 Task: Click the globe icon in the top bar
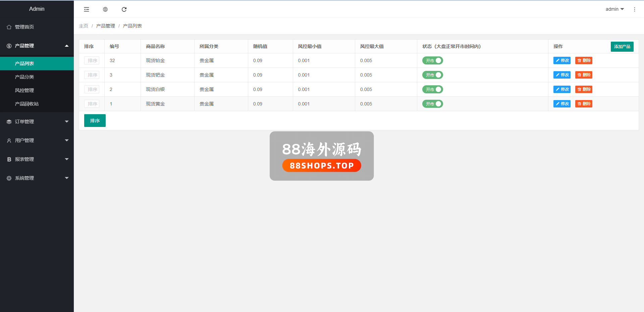coord(105,9)
